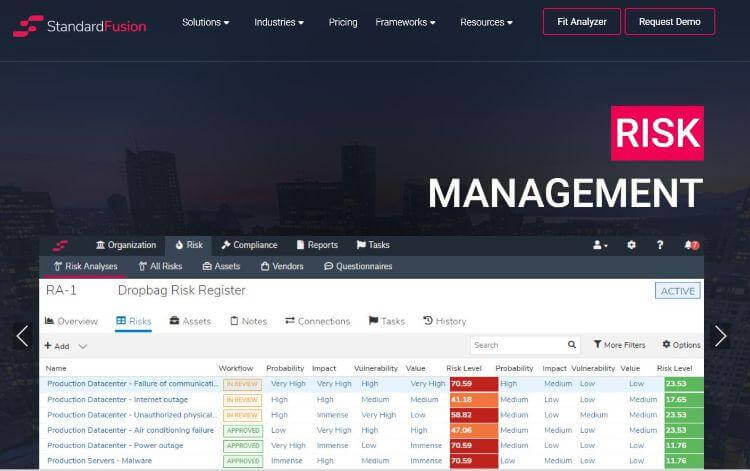Open the user account icon menu
The height and width of the screenshot is (471, 750).
(600, 245)
